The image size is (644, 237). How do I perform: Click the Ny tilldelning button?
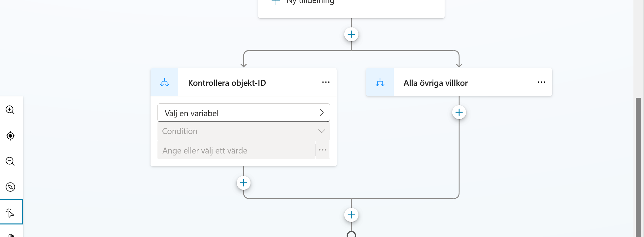(303, 2)
